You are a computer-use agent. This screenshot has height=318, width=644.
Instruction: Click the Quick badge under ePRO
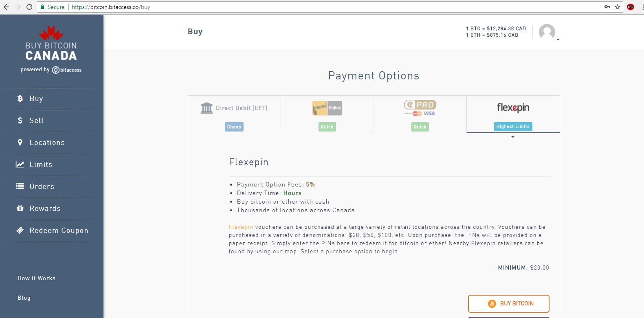(420, 127)
